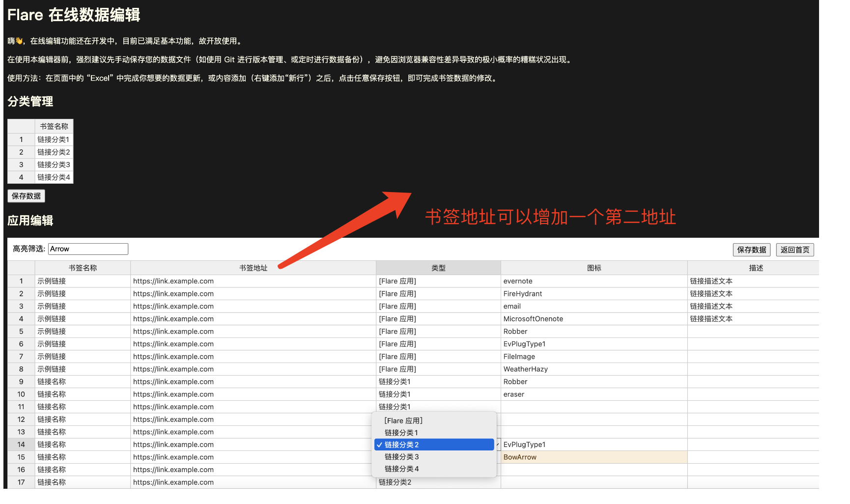Click the WeatherHazy icon cell

click(x=594, y=369)
